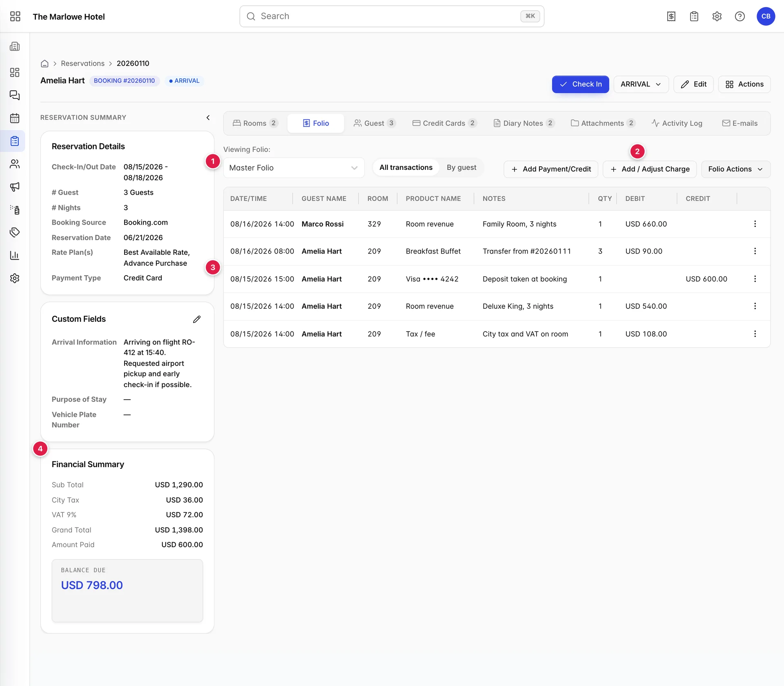This screenshot has width=784, height=686.
Task: Switch to the Rooms tab
Action: [255, 123]
